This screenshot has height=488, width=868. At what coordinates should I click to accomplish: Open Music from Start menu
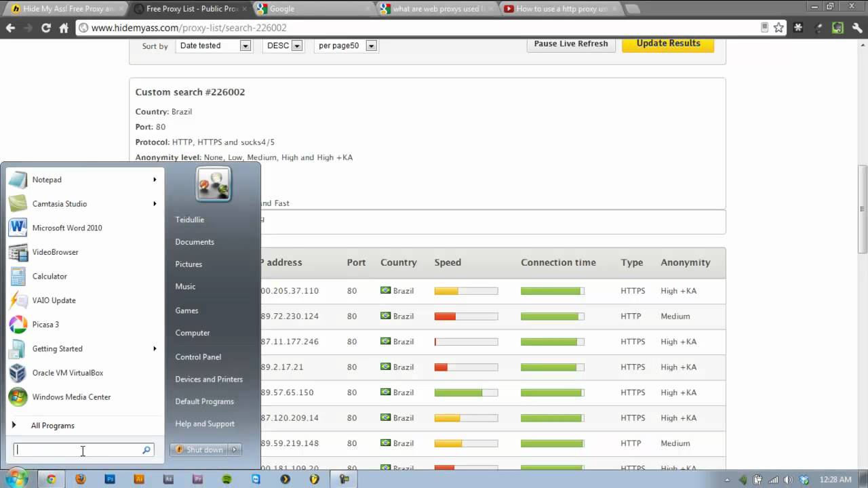pyautogui.click(x=185, y=287)
